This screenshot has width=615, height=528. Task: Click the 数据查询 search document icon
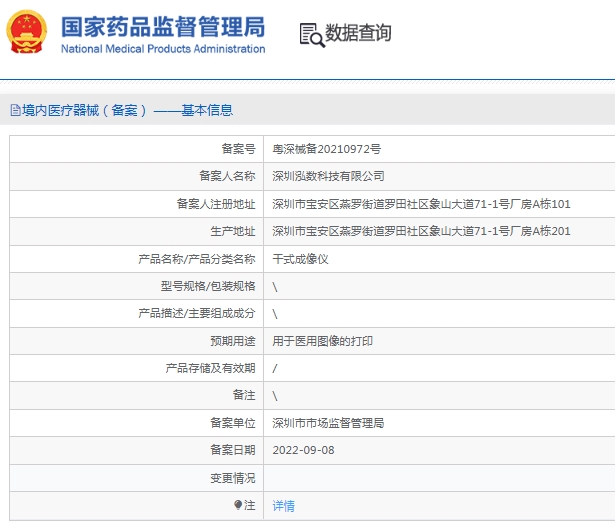pyautogui.click(x=312, y=35)
